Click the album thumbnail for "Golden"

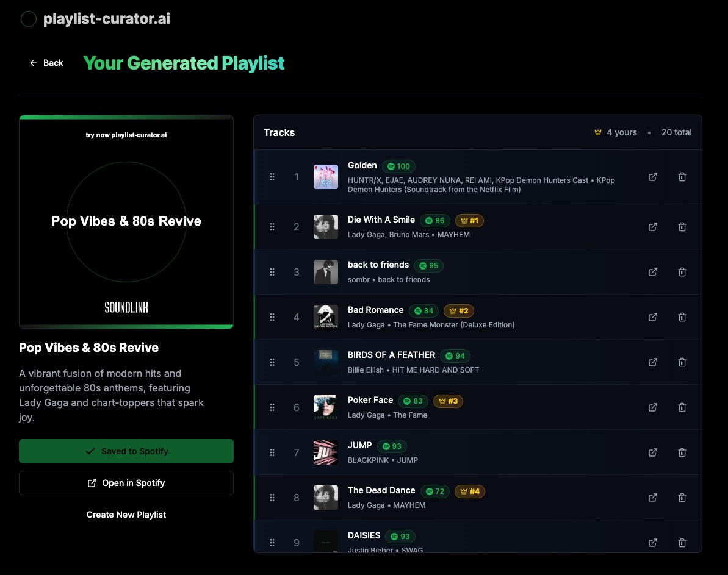(x=325, y=176)
